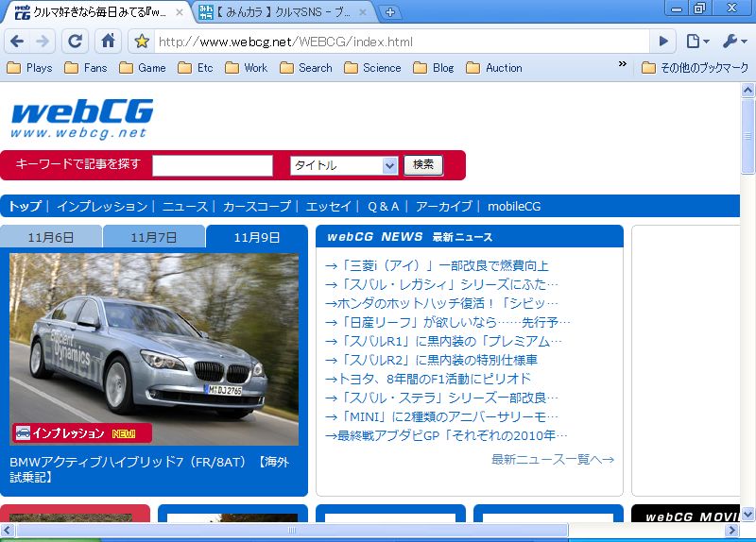Click the horizontal scrollbar right arrow
756x542 pixels.
pos(732,531)
